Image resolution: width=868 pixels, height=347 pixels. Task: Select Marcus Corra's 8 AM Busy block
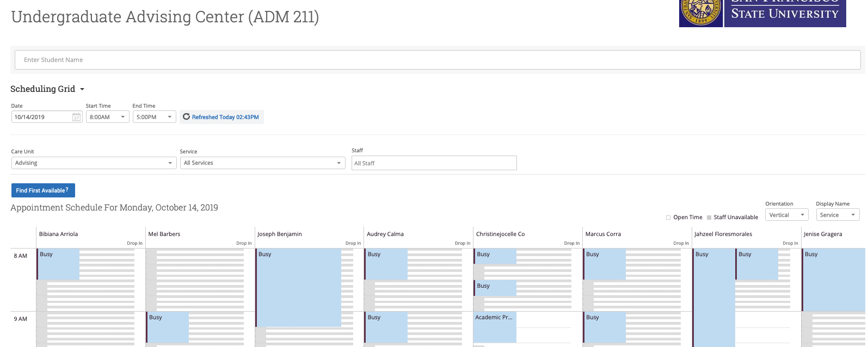point(605,264)
